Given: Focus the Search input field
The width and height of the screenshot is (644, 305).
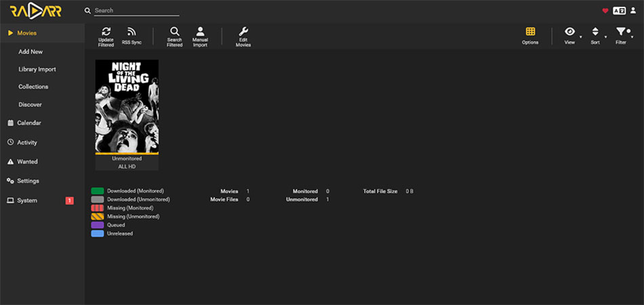Looking at the screenshot, I should pos(137,11).
